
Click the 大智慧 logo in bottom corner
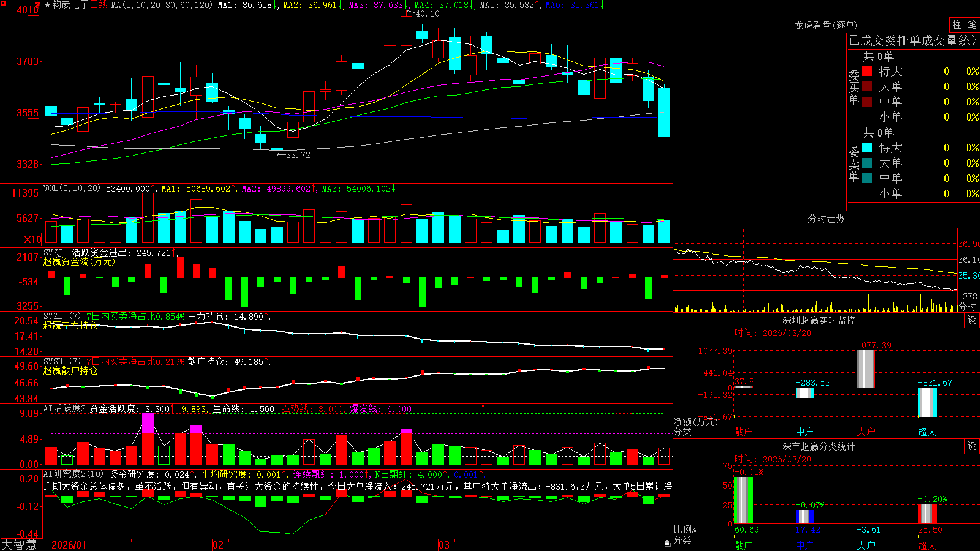pyautogui.click(x=19, y=545)
